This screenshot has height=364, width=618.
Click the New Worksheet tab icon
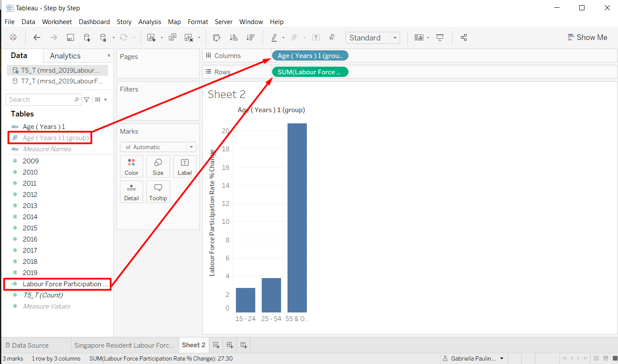216,345
